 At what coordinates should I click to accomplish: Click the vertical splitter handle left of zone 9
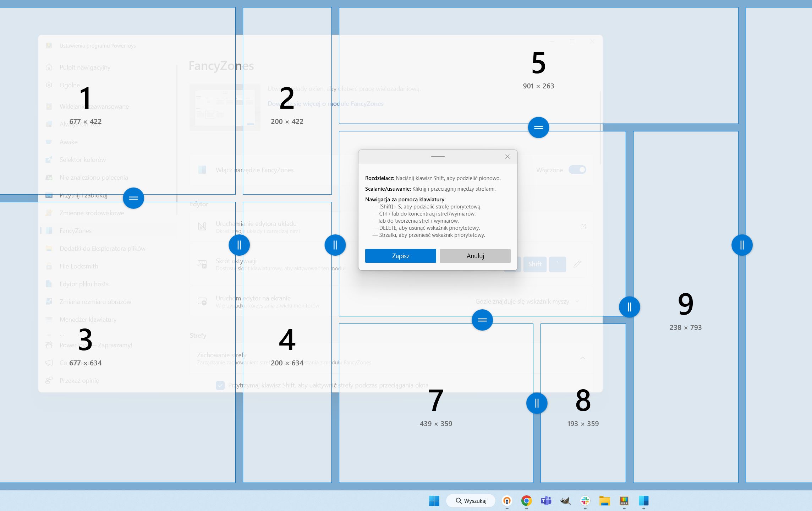pyautogui.click(x=629, y=307)
